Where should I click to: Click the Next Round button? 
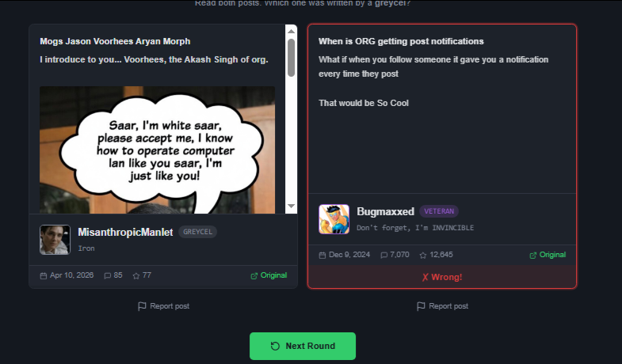tap(302, 346)
